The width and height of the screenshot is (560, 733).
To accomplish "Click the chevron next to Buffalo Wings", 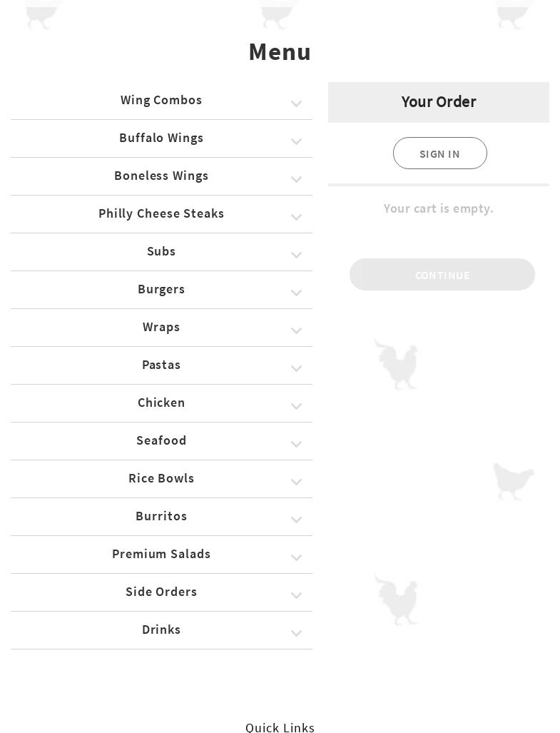I will coord(296,142).
